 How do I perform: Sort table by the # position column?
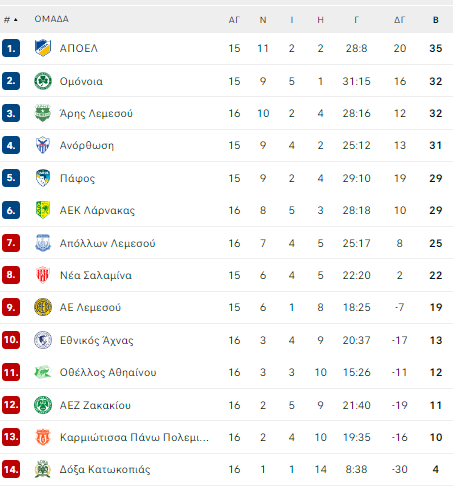point(10,20)
